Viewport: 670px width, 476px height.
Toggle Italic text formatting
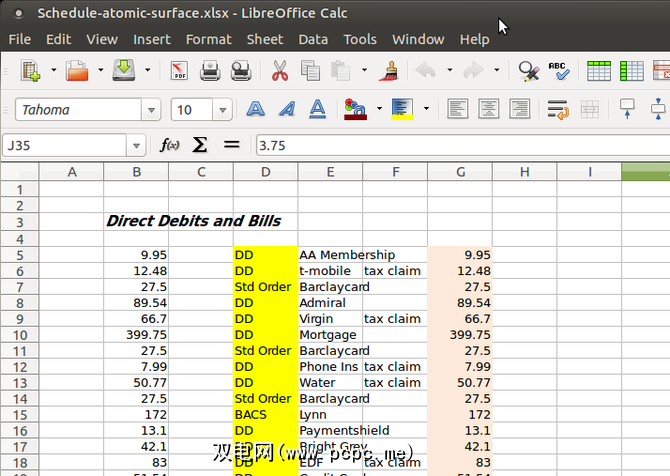(286, 109)
